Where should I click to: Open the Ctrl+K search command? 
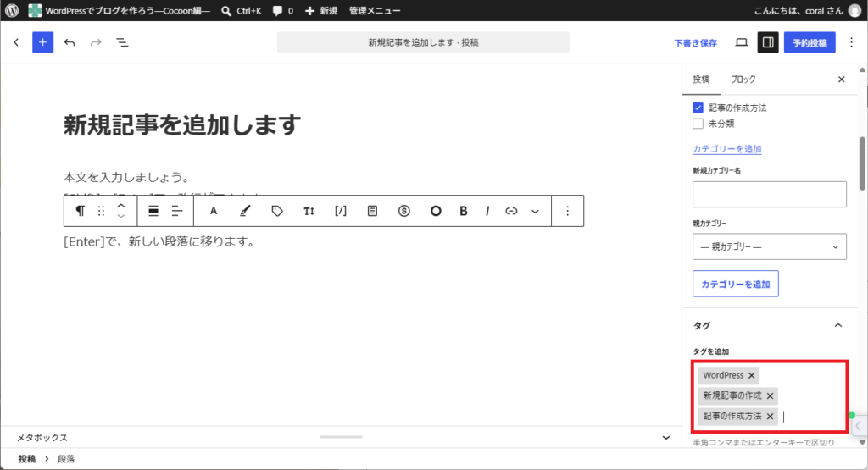tap(242, 10)
